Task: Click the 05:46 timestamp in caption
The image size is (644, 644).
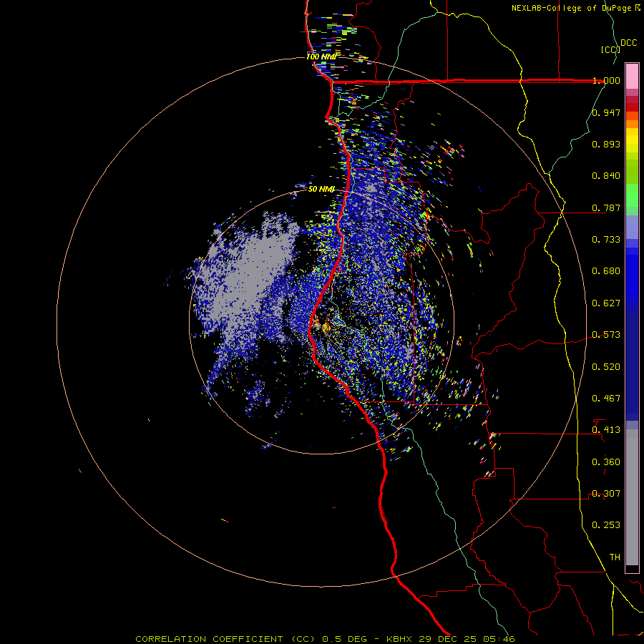Action: pos(497,639)
